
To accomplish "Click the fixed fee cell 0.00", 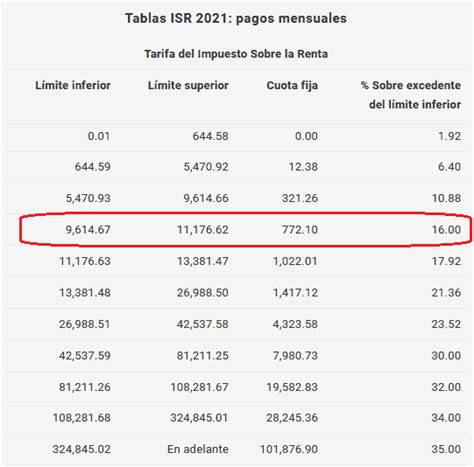I will (306, 136).
